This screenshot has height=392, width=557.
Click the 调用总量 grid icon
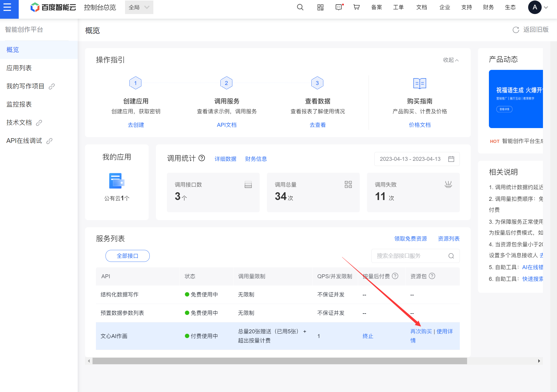(348, 184)
